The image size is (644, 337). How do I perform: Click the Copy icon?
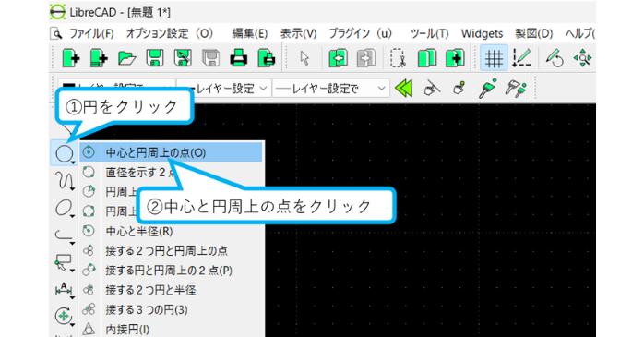[x=427, y=58]
